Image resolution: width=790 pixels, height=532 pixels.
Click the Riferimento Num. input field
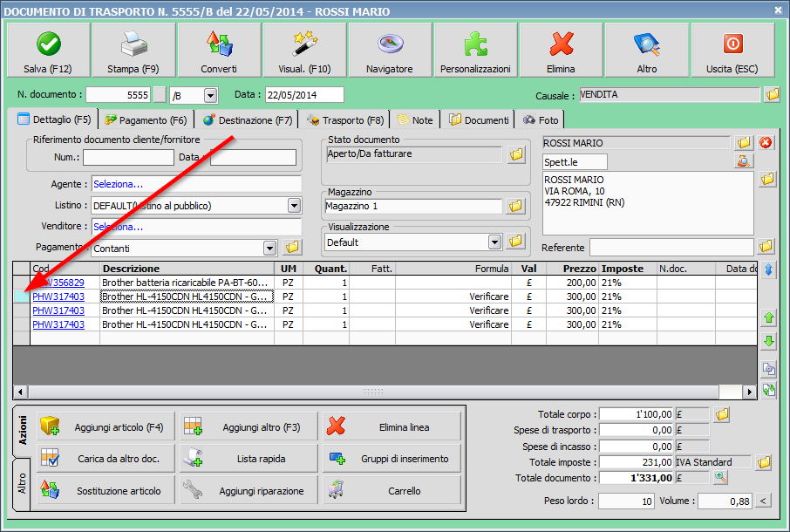pos(128,157)
